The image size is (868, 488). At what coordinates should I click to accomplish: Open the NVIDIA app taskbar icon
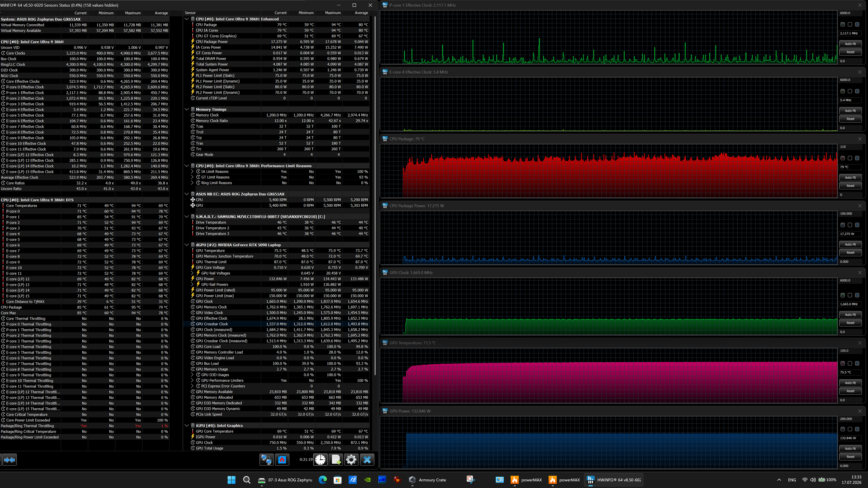click(x=368, y=480)
